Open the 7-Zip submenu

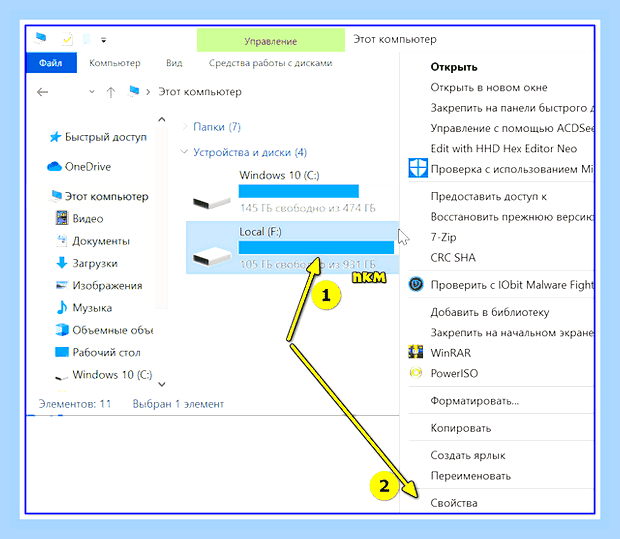[443, 237]
